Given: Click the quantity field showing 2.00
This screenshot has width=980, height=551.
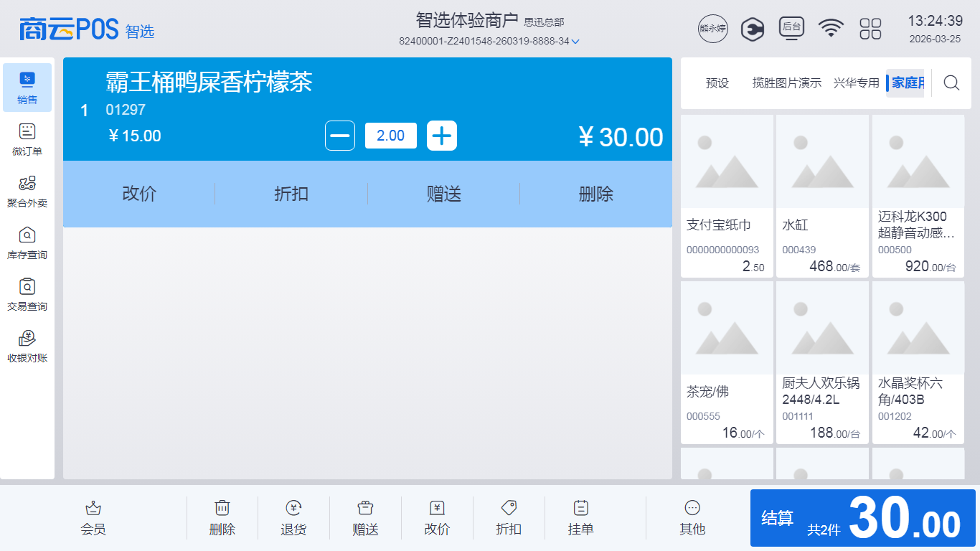Looking at the screenshot, I should point(390,136).
